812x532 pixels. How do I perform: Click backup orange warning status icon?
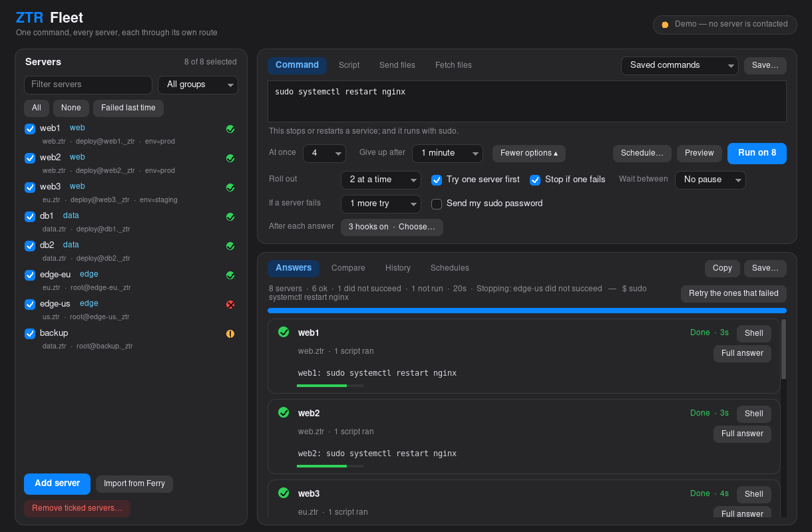[x=230, y=334]
